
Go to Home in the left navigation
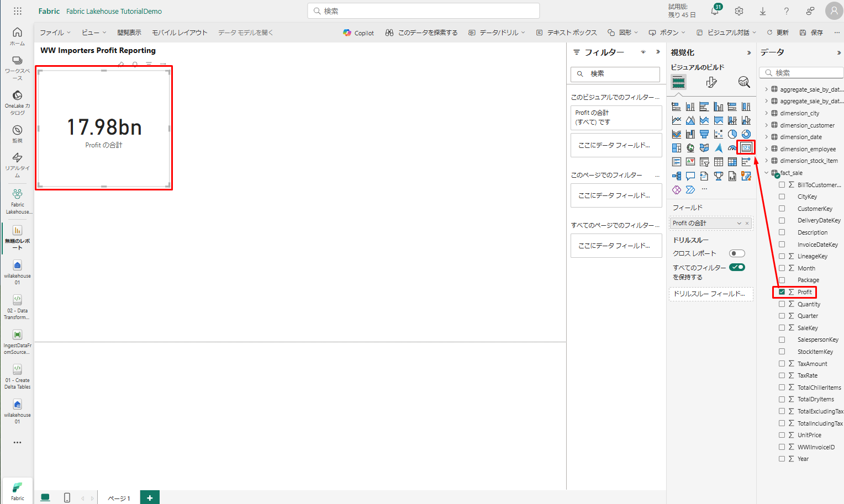pyautogui.click(x=18, y=36)
